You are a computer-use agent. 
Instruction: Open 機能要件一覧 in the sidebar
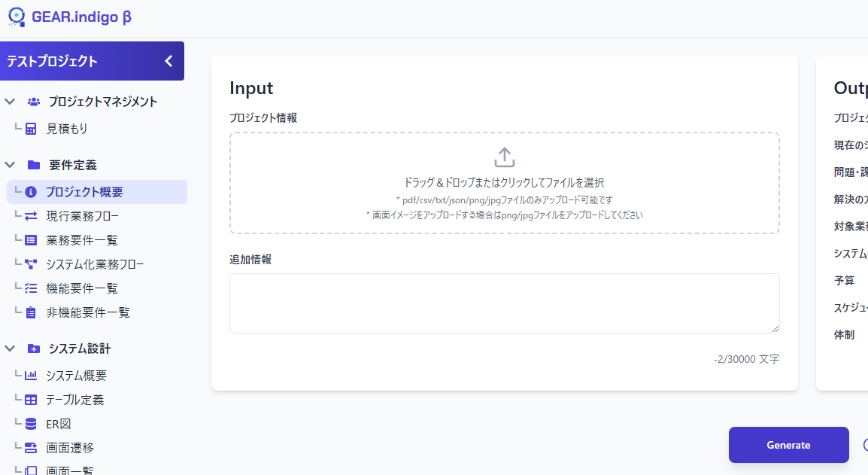pyautogui.click(x=82, y=288)
